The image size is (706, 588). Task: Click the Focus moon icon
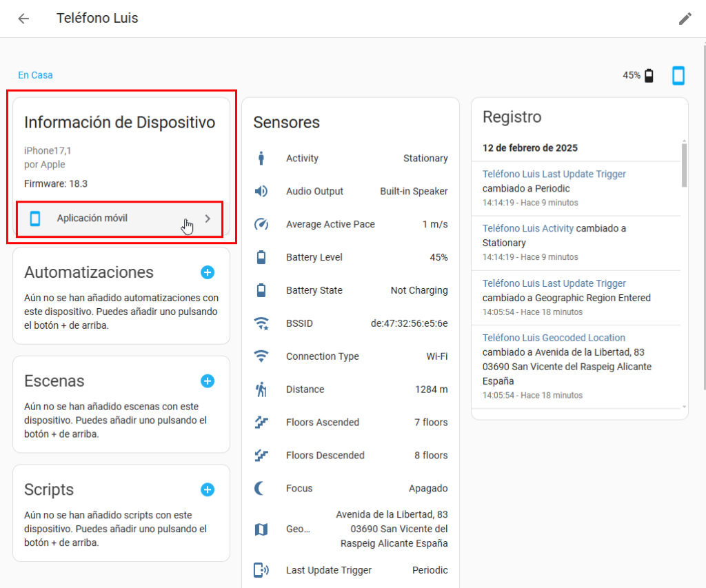[261, 488]
